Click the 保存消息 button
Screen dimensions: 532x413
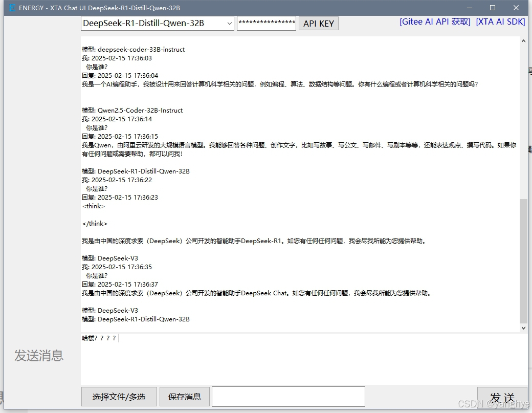coord(185,397)
